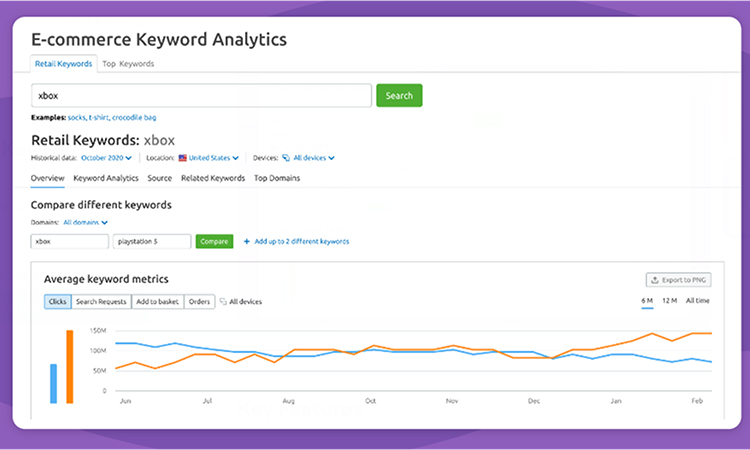Click the United States flag icon
The width and height of the screenshot is (750, 450).
183,158
